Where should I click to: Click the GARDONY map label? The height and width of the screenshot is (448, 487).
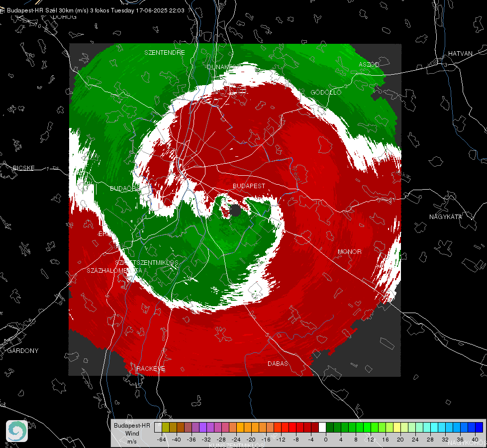23,351
